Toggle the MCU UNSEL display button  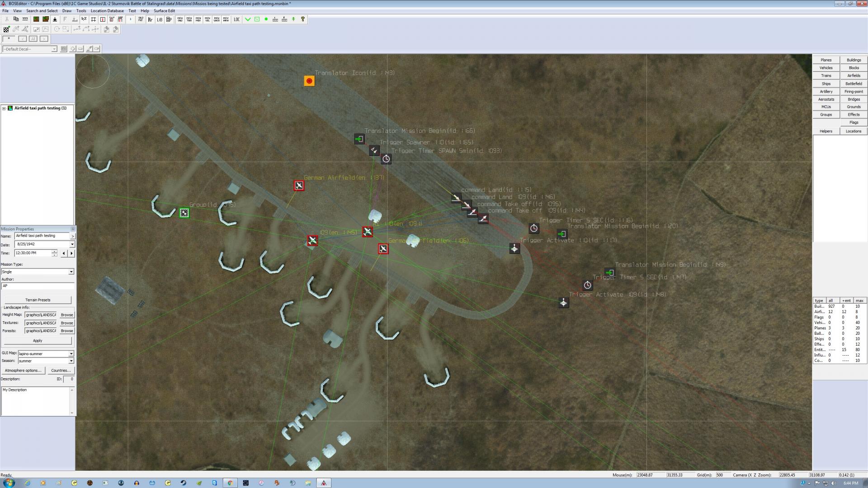[217, 19]
